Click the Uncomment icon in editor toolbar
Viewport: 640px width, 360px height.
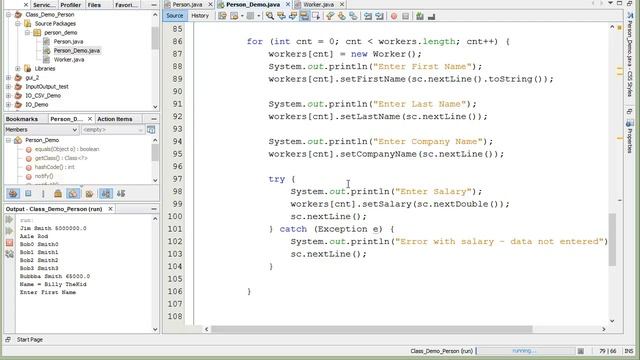point(431,16)
